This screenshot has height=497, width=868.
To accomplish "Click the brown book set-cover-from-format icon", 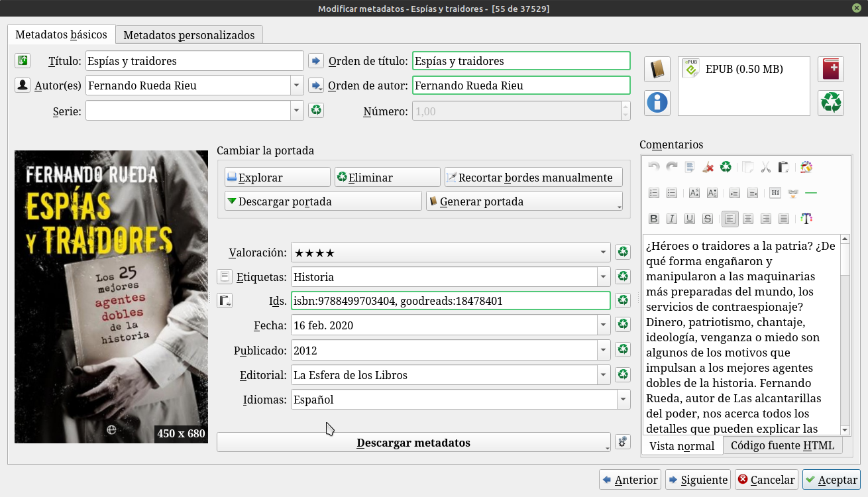I will 657,70.
